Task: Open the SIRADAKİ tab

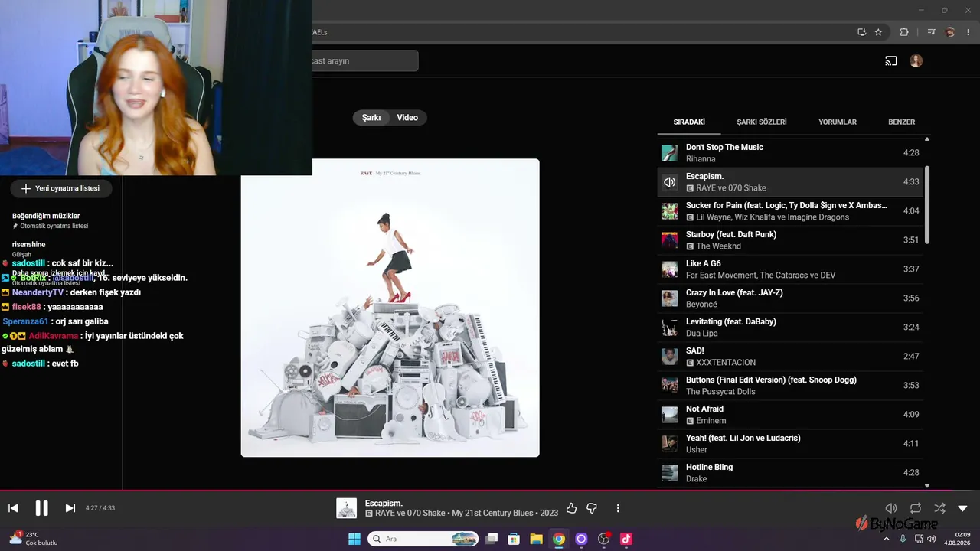Action: click(x=689, y=122)
